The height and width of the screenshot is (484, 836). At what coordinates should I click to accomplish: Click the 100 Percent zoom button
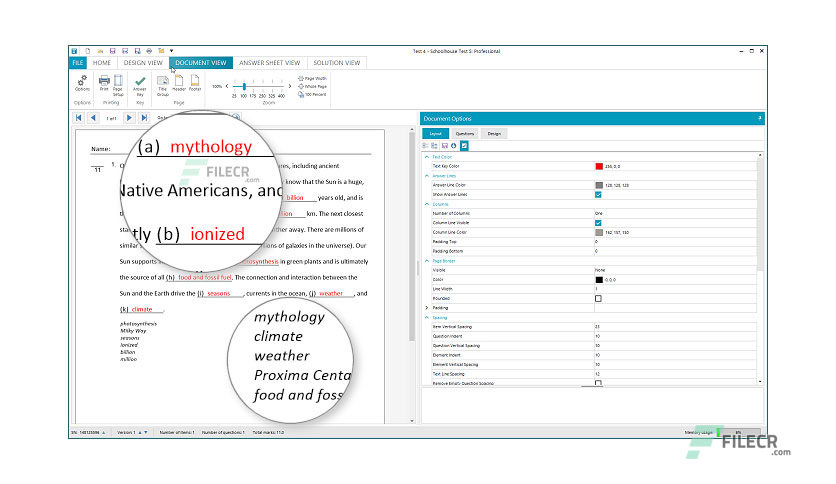pyautogui.click(x=312, y=94)
